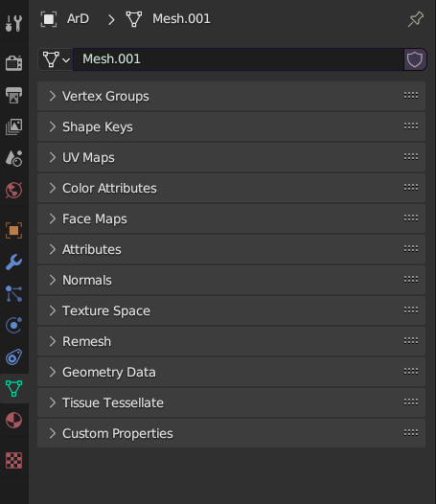Open the View Layer properties tab

pos(13,126)
